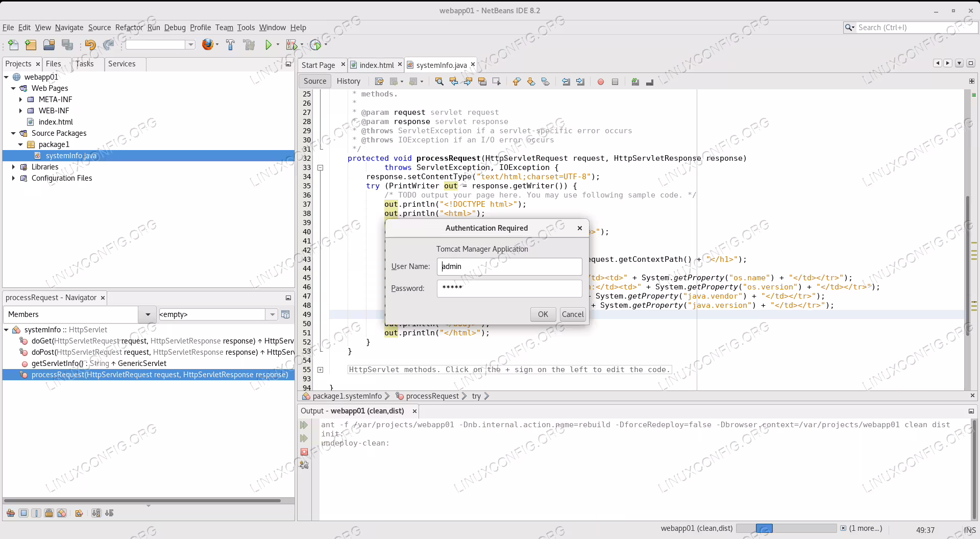Click the Sort by Source icon in Navigator
Screen dimensions: 980x539
click(x=109, y=513)
